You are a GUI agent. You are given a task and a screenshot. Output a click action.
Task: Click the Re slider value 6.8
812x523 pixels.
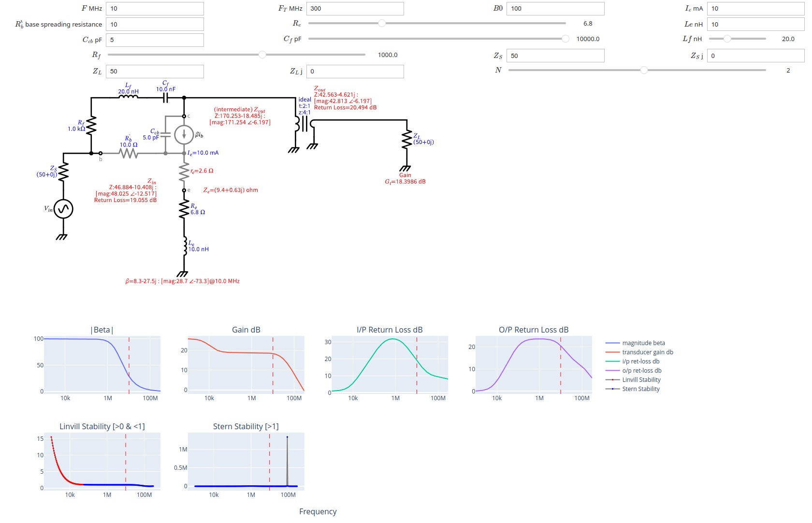tap(588, 23)
